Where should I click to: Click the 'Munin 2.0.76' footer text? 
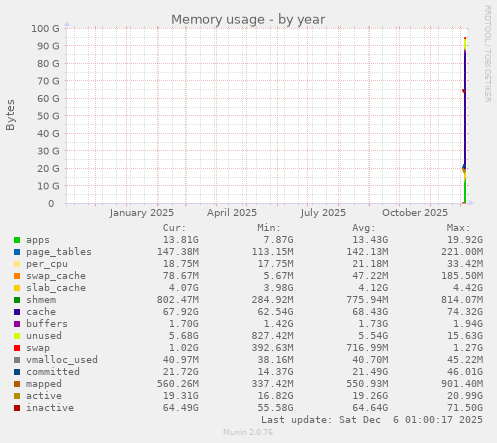(248, 432)
